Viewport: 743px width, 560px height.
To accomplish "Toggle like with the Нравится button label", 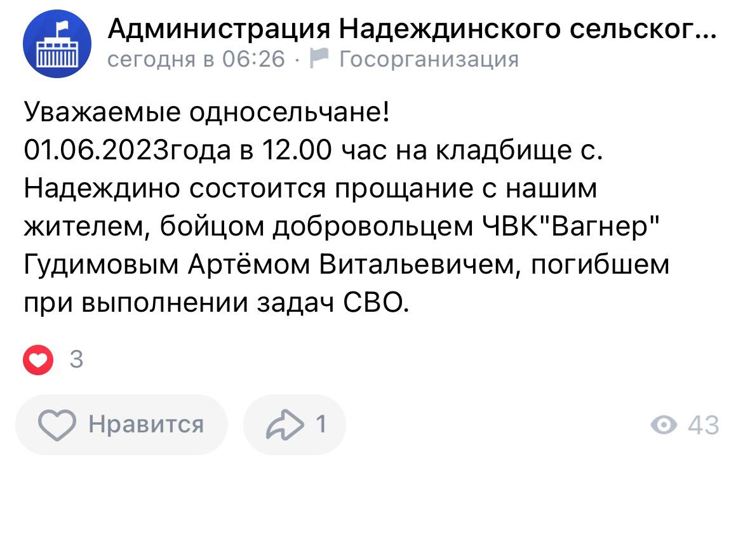I will (146, 424).
